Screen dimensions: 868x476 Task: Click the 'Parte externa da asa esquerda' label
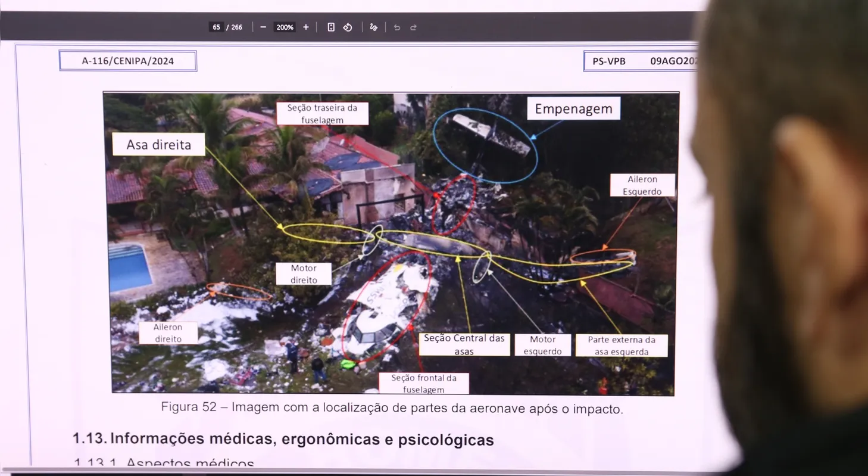[622, 346]
